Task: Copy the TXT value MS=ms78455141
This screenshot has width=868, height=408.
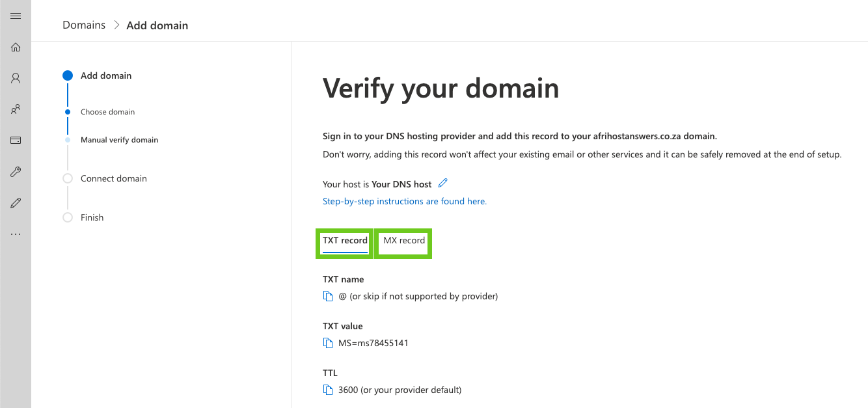Action: point(328,343)
